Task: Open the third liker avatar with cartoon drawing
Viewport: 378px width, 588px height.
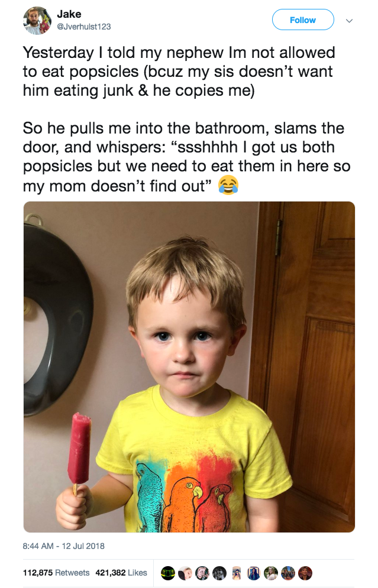Action: coord(202,573)
